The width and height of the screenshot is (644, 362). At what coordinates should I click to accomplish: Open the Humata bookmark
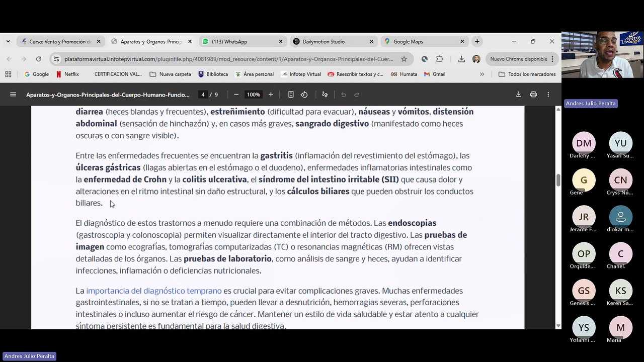[404, 74]
